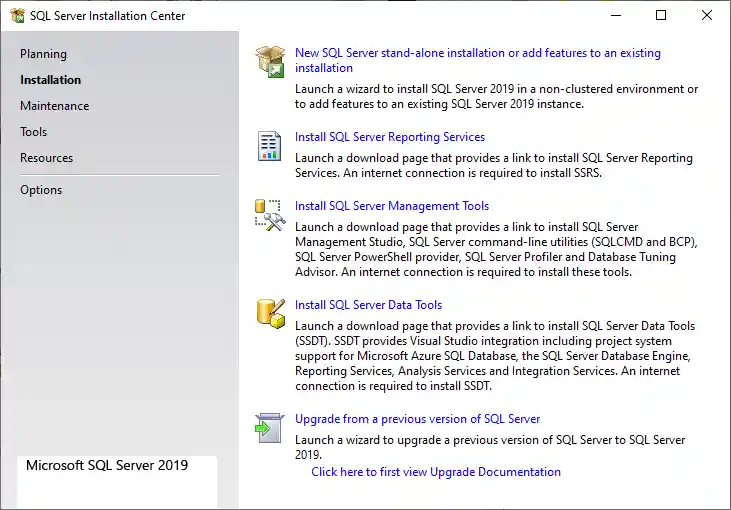Launch New SQL Server stand-alone installation link
Image resolution: width=731 pixels, height=510 pixels.
[x=478, y=60]
